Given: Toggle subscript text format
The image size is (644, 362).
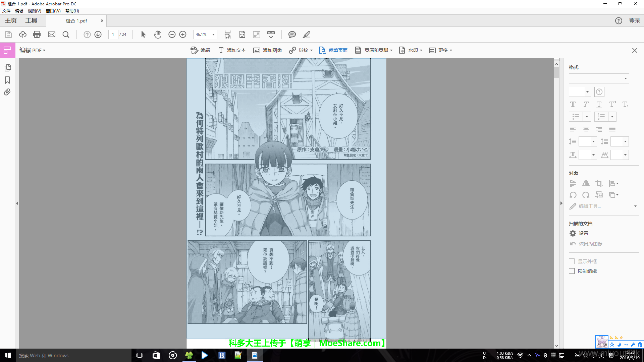Looking at the screenshot, I should 626,104.
